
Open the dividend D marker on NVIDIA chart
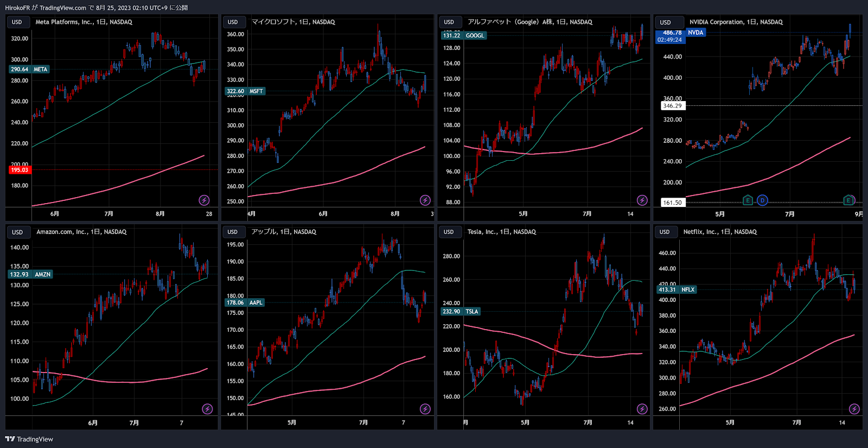(762, 200)
